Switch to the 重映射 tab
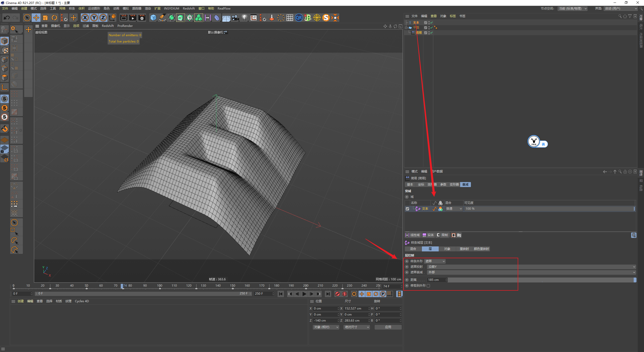 pyautogui.click(x=464, y=249)
